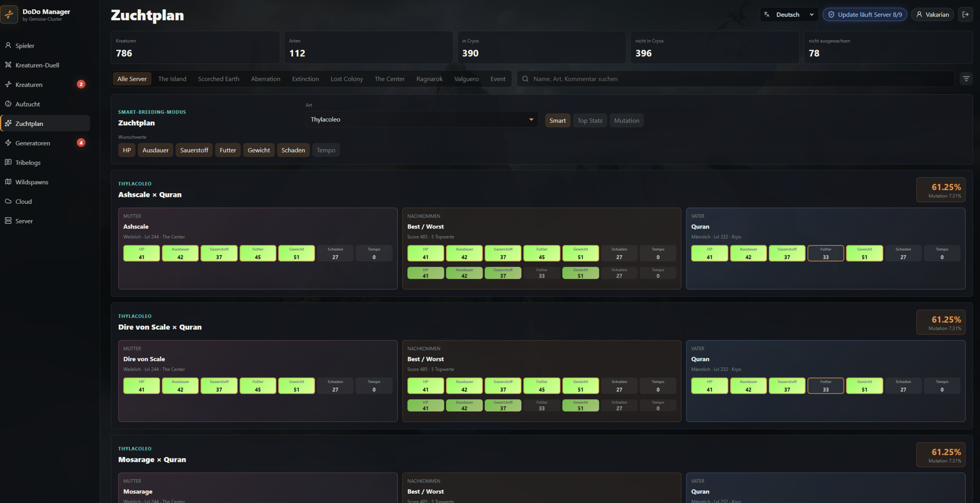Select Top Stats breeding mode
This screenshot has height=503, width=980.
[590, 120]
